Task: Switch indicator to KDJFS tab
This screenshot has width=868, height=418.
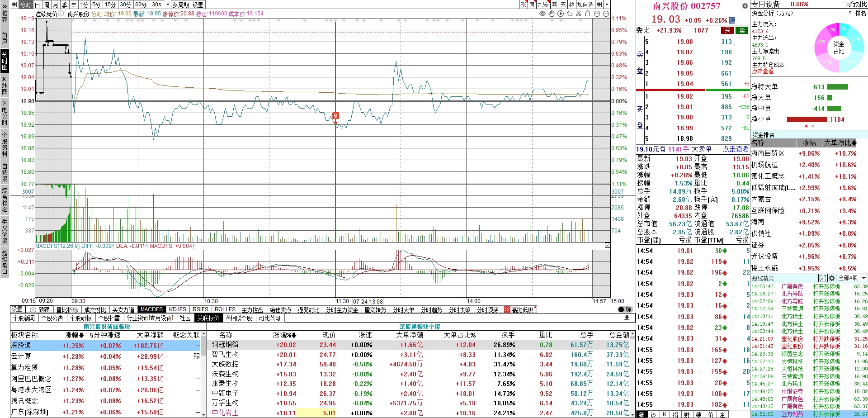Action: click(x=178, y=309)
